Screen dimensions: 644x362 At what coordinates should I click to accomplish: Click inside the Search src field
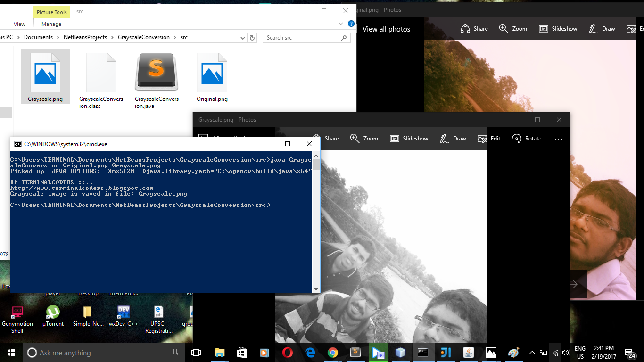[297, 37]
